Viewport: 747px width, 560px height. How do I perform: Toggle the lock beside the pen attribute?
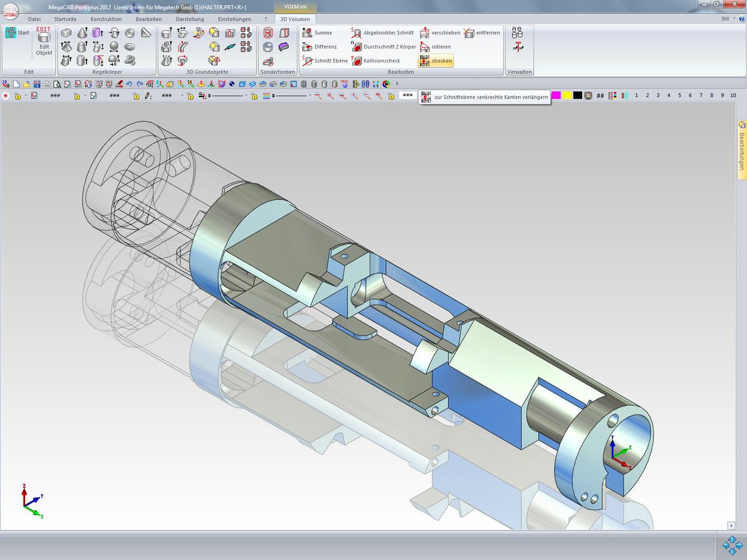[x=136, y=96]
